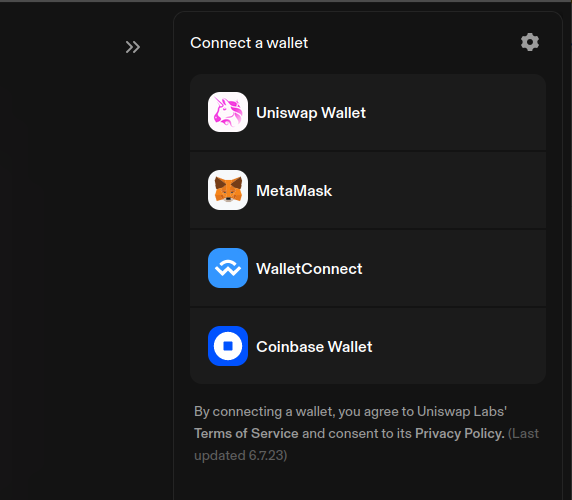The width and height of the screenshot is (572, 500).
Task: Click the Coinbase Wallet blue circle icon
Action: [x=228, y=346]
